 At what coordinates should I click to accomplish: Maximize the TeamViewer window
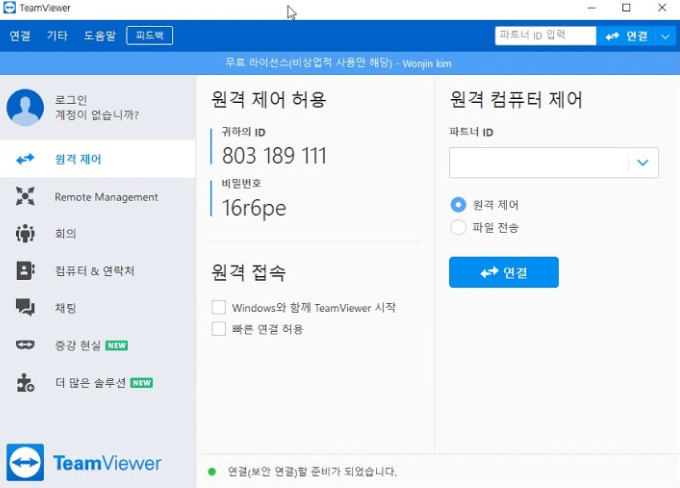pos(626,8)
